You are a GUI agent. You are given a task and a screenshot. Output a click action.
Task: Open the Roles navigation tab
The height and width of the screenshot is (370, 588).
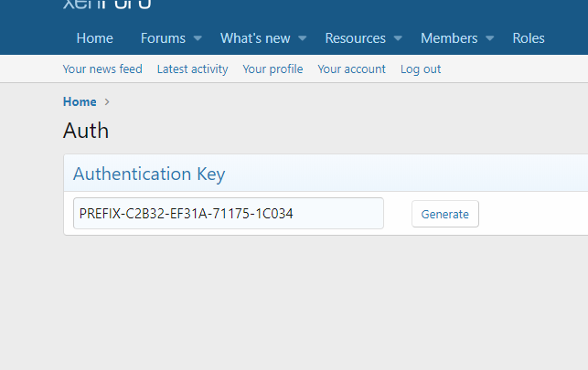[529, 38]
